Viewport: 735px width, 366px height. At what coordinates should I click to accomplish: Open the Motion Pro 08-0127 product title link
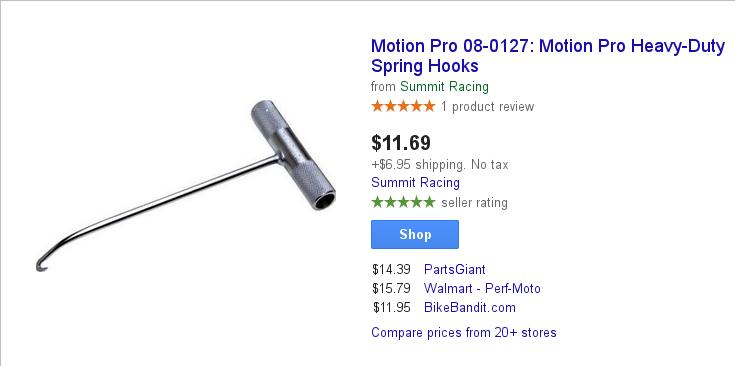548,56
